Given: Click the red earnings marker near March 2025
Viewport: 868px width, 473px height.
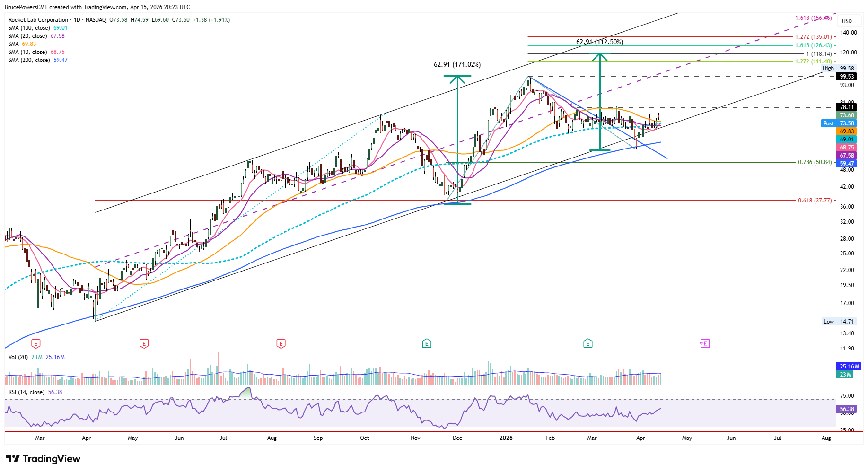Looking at the screenshot, I should [35, 344].
